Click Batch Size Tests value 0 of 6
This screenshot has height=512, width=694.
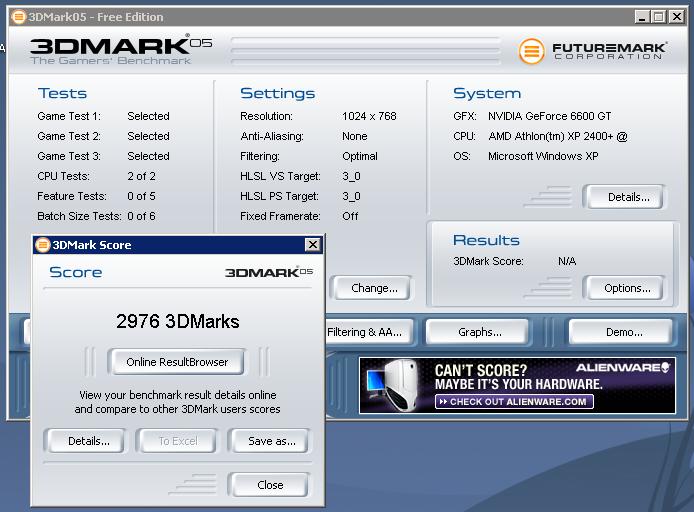pos(141,216)
